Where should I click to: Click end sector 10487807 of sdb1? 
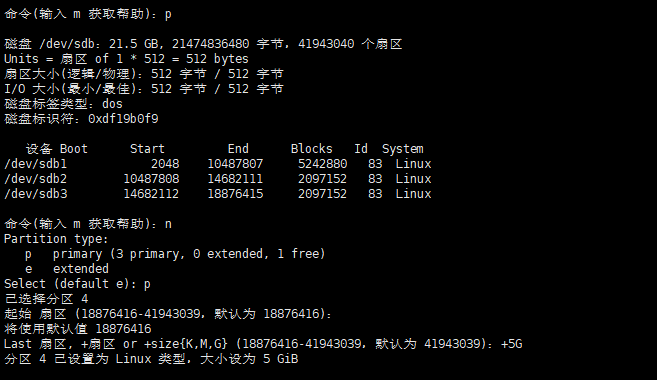[x=235, y=164]
